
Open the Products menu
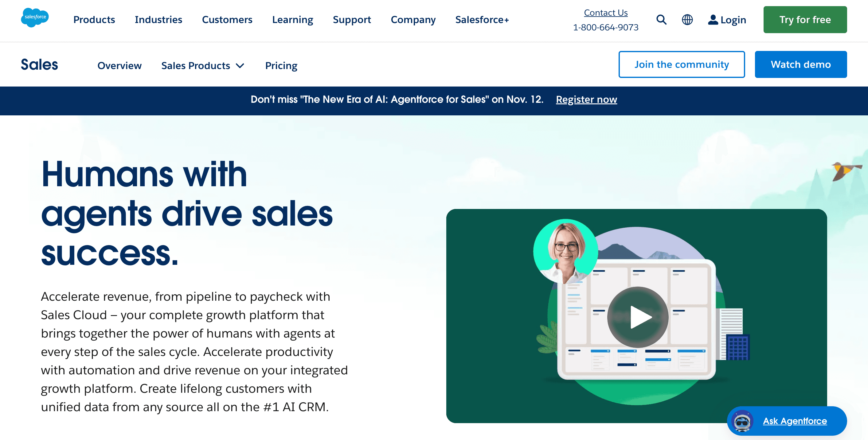(94, 20)
